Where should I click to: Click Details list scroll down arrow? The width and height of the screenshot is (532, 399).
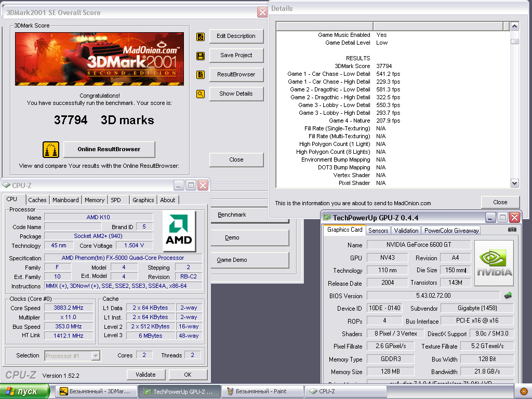514,183
